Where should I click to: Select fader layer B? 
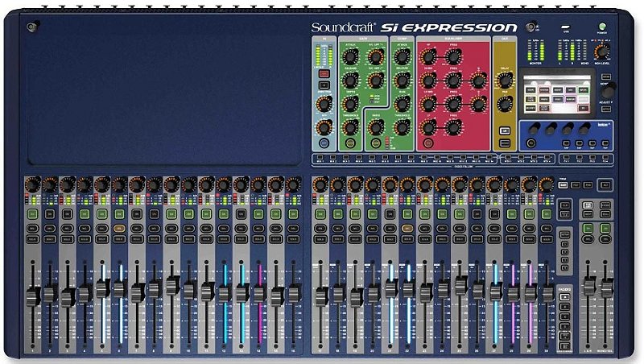565,307
